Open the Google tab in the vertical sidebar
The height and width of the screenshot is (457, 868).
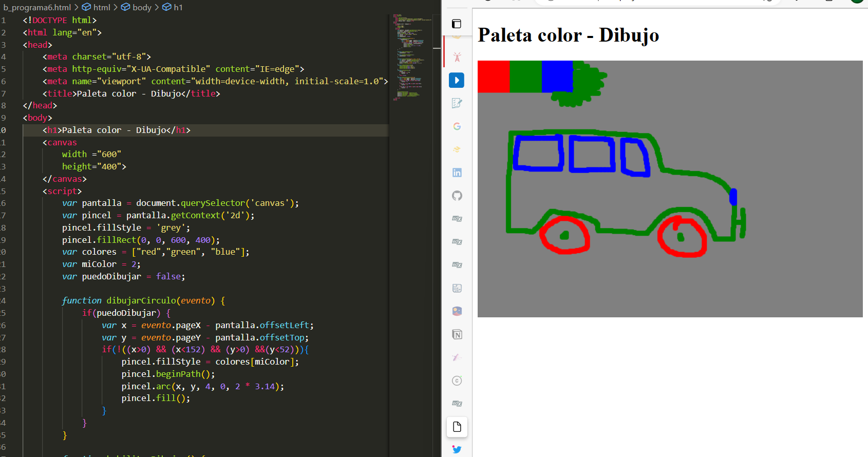(457, 126)
